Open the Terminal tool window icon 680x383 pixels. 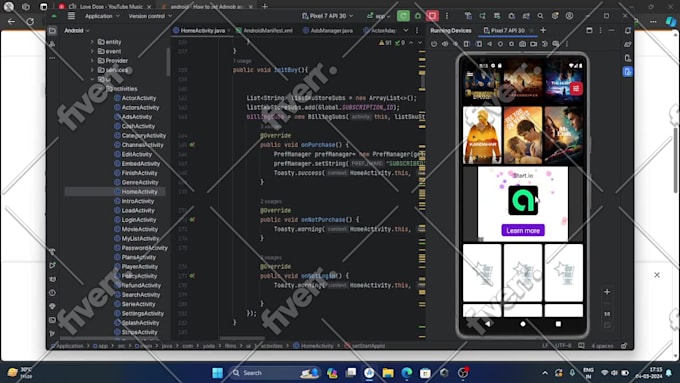pos(52,320)
